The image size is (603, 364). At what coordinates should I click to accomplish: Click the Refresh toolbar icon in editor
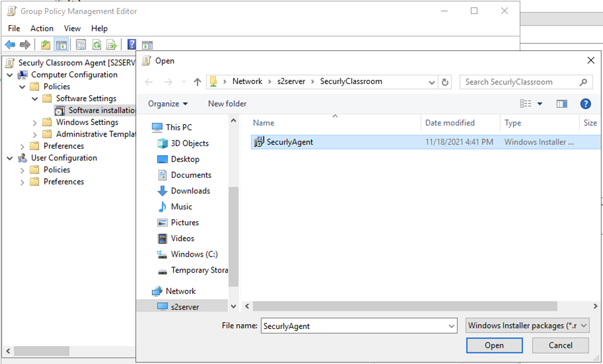[x=96, y=45]
